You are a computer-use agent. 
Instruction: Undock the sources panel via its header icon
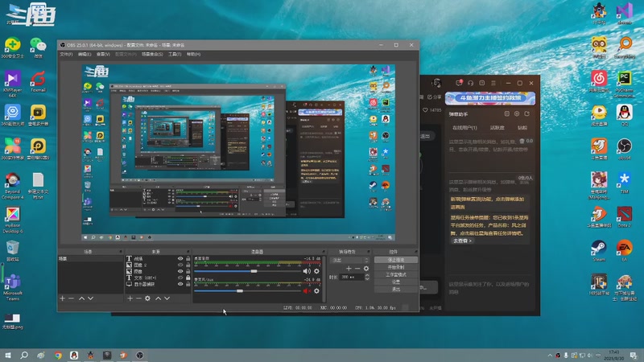coord(188,252)
